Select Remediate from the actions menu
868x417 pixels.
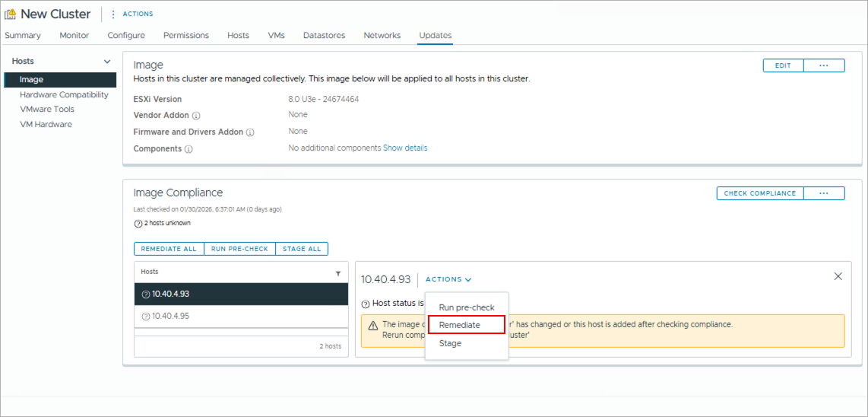pos(460,325)
